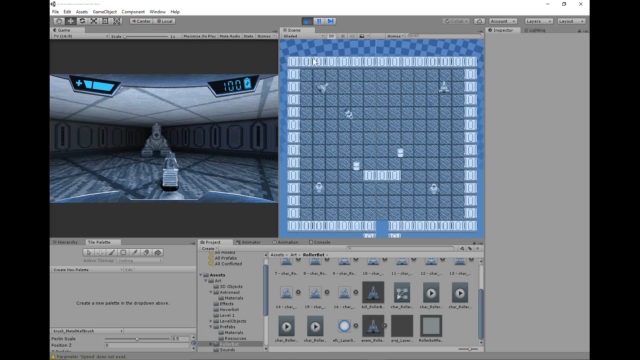
Task: Open the brush selection dropdown in Tile Palette
Action: (87, 331)
